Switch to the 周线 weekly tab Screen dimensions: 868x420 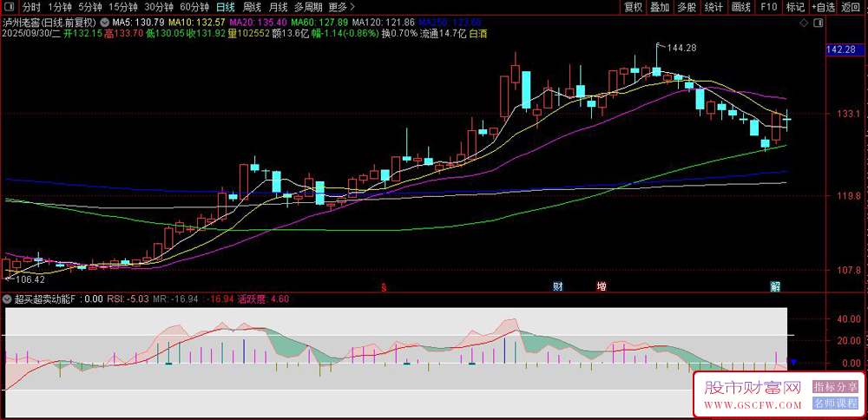(252, 7)
